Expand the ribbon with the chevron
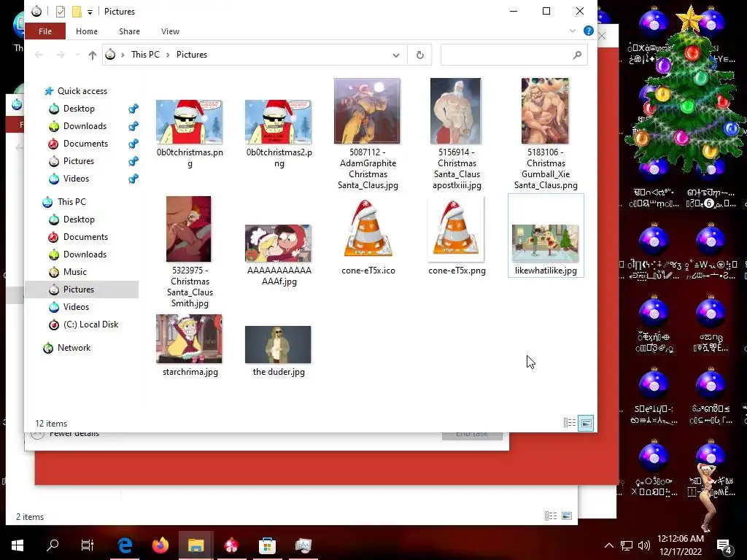 [572, 31]
